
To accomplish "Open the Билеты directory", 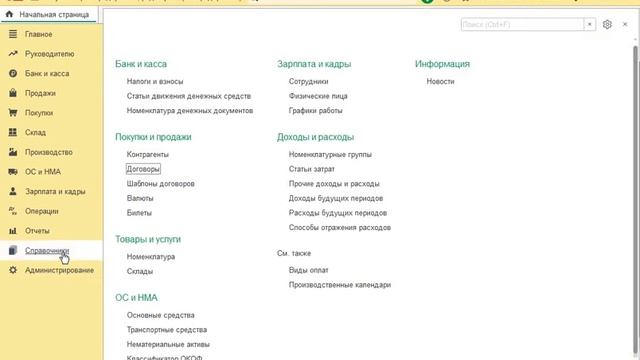I will point(139,213).
